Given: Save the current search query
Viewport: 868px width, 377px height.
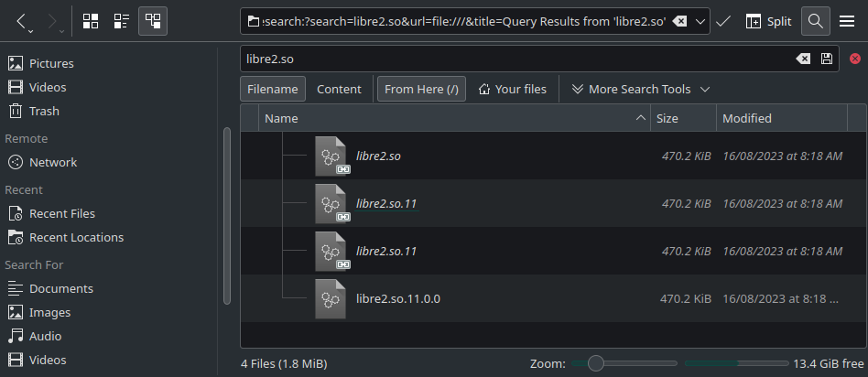Looking at the screenshot, I should point(827,59).
